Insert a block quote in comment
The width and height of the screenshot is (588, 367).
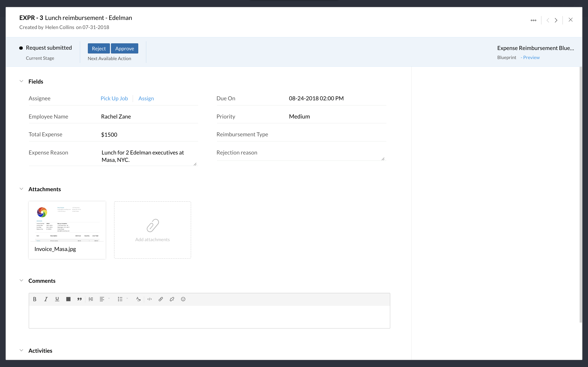coord(79,299)
